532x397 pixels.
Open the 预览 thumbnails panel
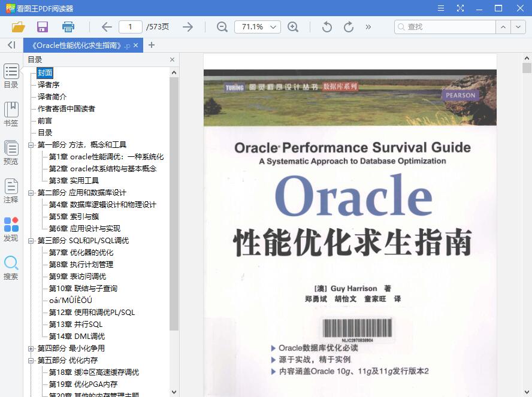coord(11,153)
